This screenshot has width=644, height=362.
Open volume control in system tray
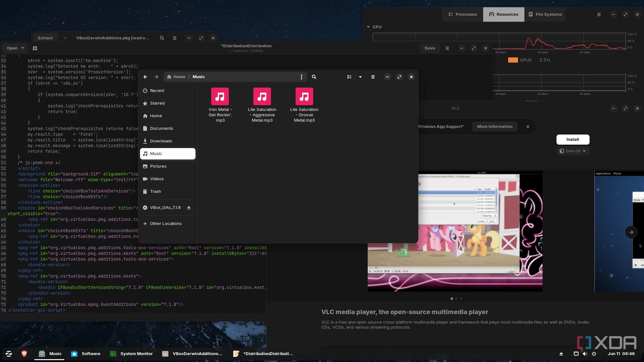pyautogui.click(x=585, y=354)
